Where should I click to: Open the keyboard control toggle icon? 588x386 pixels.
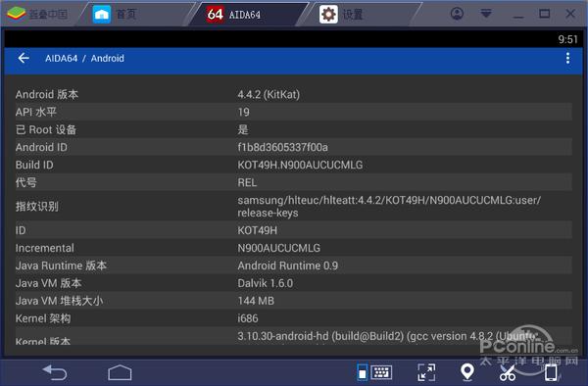pyautogui.click(x=374, y=372)
